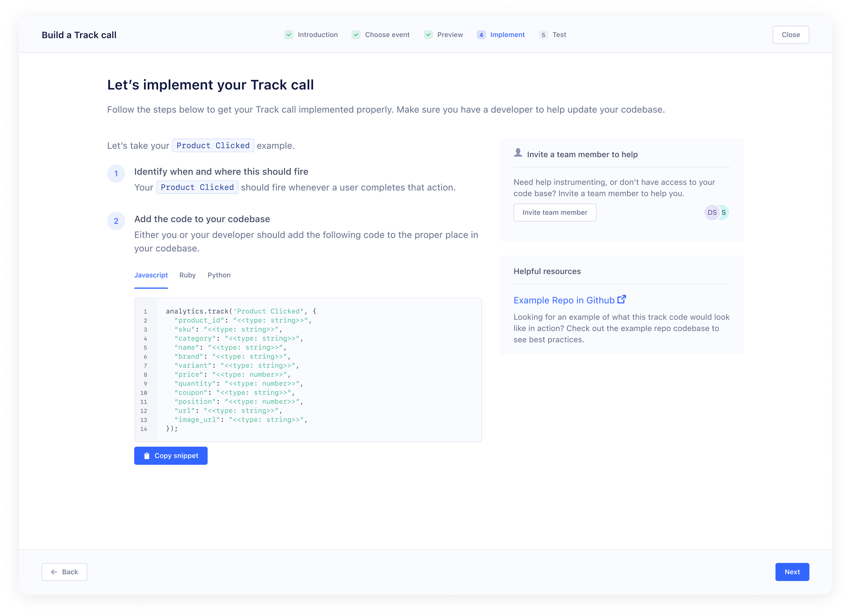Viewport: 851px width, 616px height.
Task: Click the step 4 Implement badge
Action: tap(481, 35)
